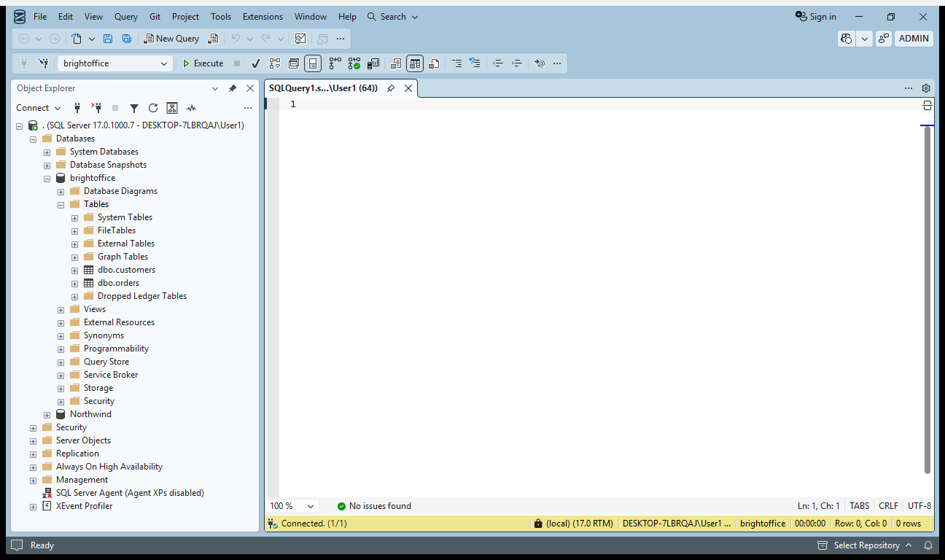Toggle Sync Tree icon in Object Explorer
Viewport: 945px width, 560px height.
[172, 108]
